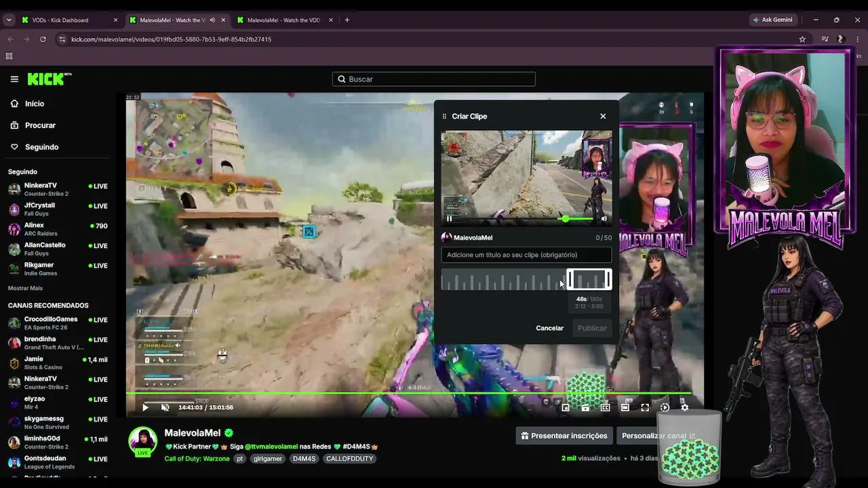Expand the browser tab search dropdown
Screen dimensions: 868x488
click(x=9, y=20)
